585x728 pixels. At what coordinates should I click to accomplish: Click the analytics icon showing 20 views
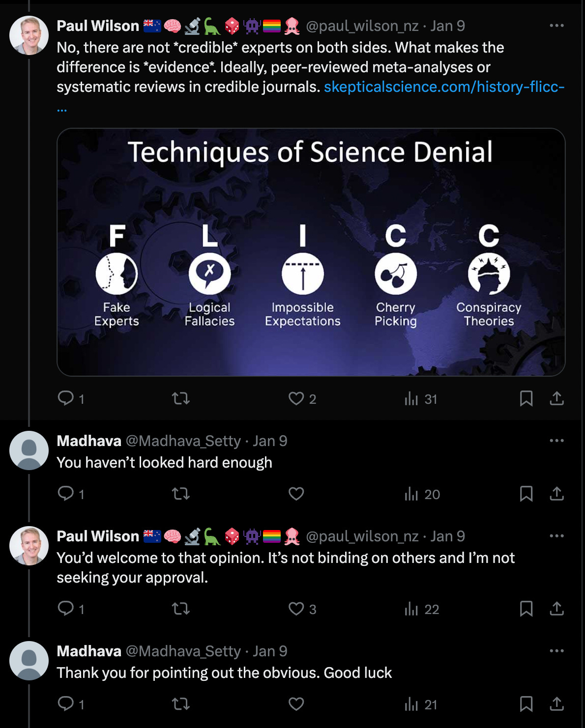[x=411, y=494]
